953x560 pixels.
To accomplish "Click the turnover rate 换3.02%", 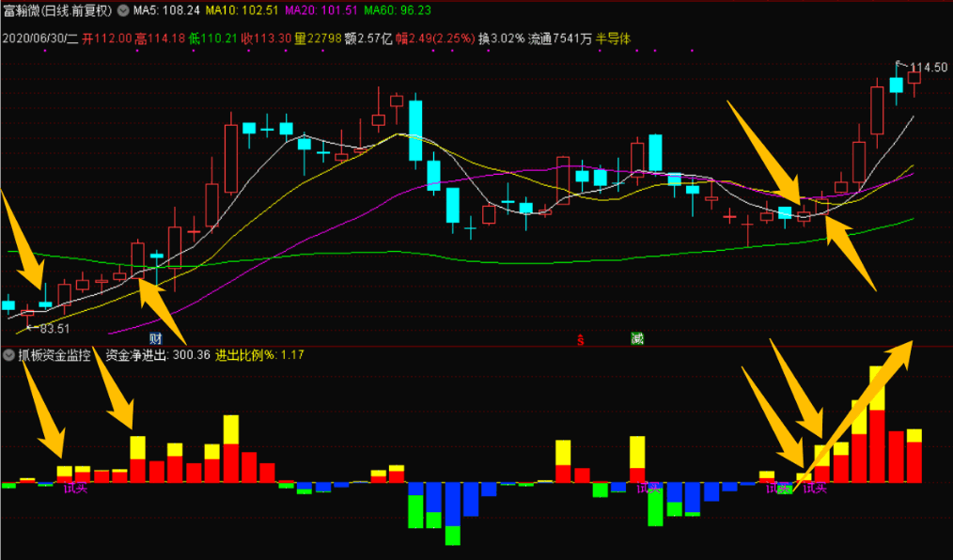I will point(502,39).
